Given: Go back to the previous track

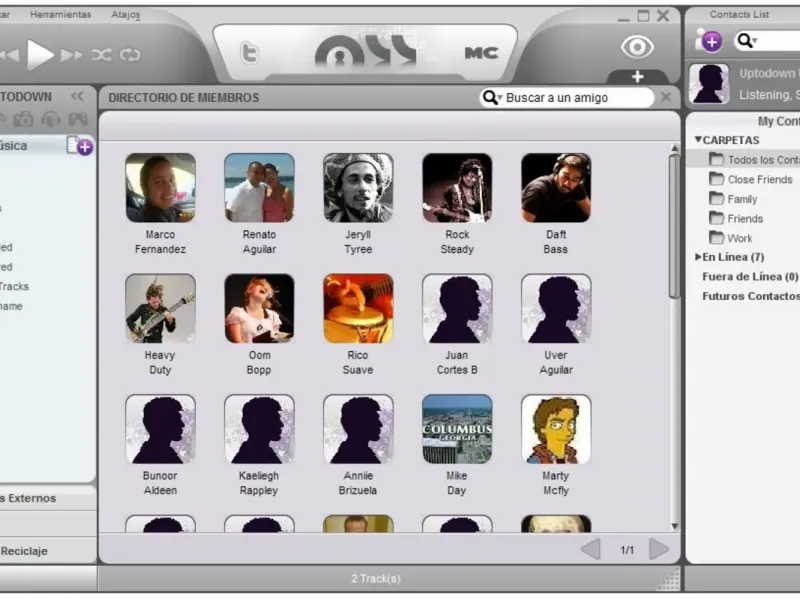Looking at the screenshot, I should click(x=10, y=55).
